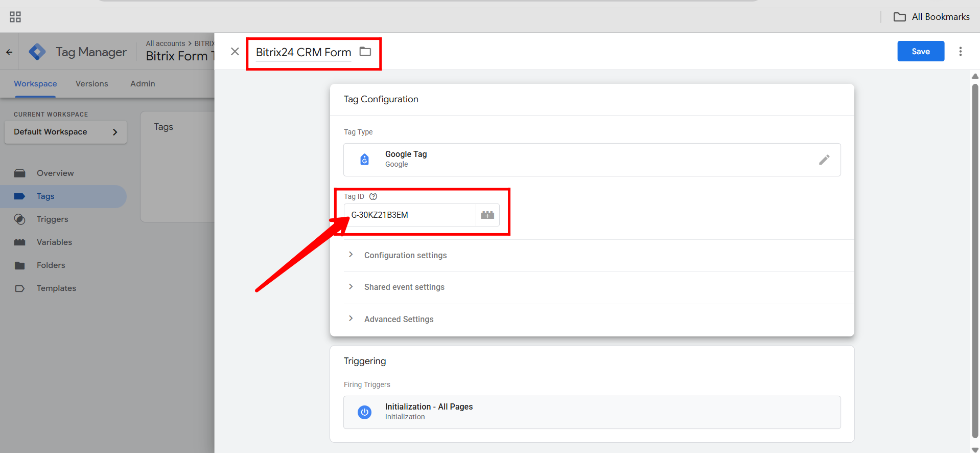980x453 pixels.
Task: Select Tags in the sidebar
Action: pos(63,196)
